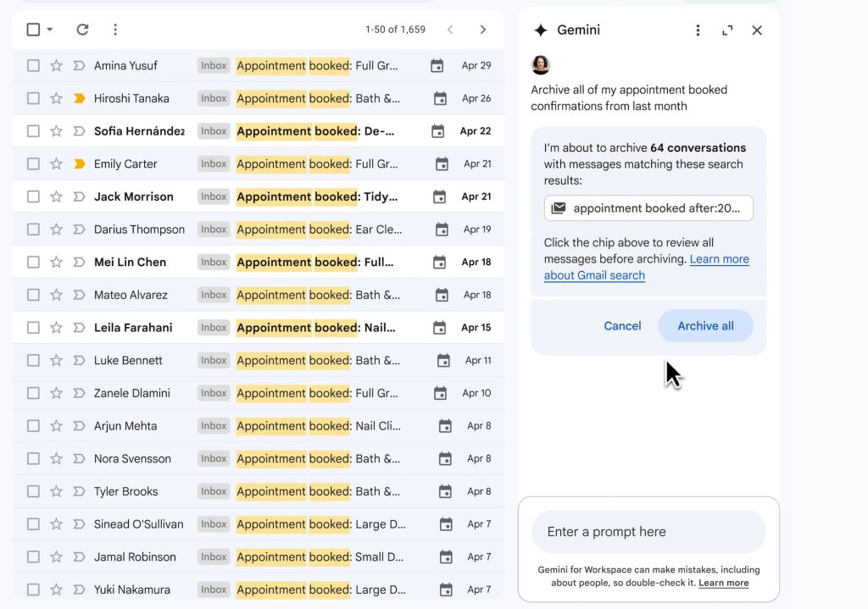Click the Enter a prompt here field
This screenshot has height=609, width=868.
pyautogui.click(x=648, y=531)
